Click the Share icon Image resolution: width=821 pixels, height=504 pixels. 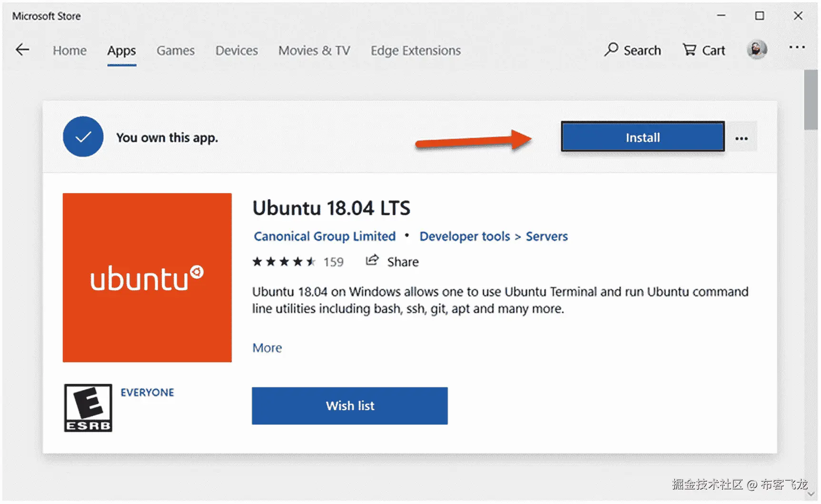[x=372, y=261]
